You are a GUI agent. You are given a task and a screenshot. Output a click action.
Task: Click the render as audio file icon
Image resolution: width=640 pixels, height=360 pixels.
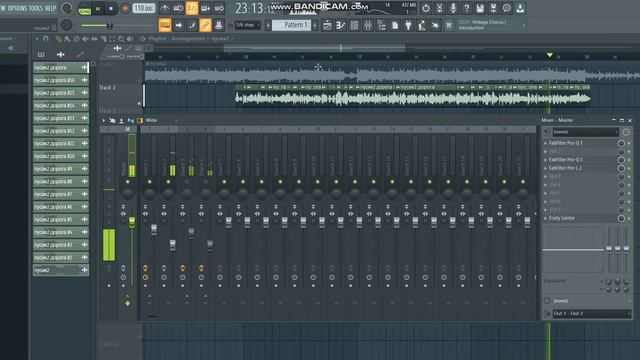point(493,8)
